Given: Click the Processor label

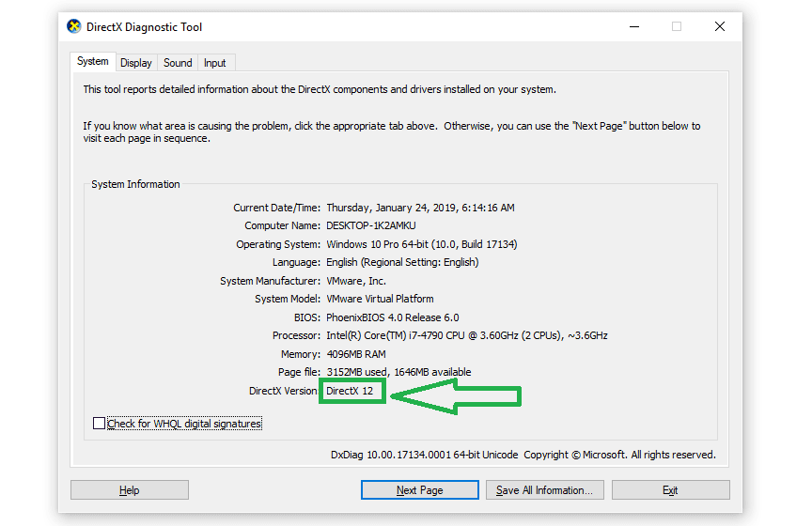Looking at the screenshot, I should [x=297, y=335].
